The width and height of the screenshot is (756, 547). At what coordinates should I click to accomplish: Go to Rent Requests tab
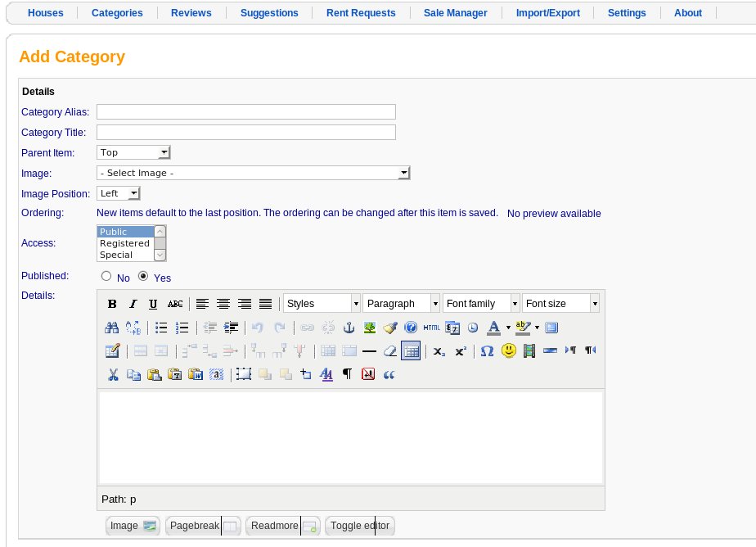click(x=361, y=13)
